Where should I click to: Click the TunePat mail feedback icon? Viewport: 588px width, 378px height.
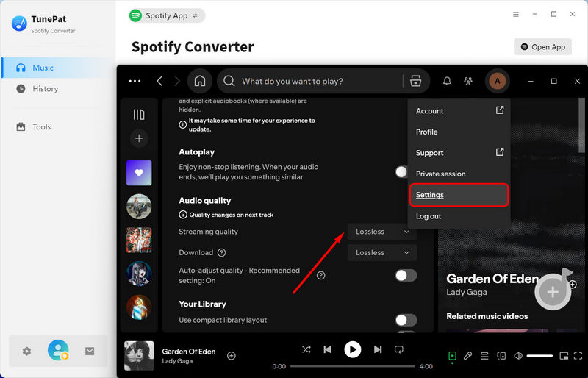coord(90,352)
